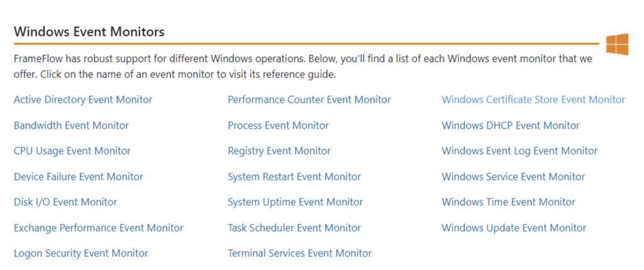This screenshot has height=270, width=644.
Task: Select CPU Usage Event Monitor link
Action: coord(72,151)
